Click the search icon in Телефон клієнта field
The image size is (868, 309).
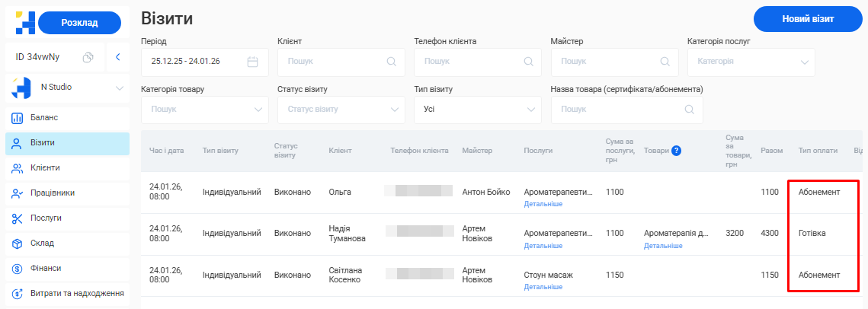(x=527, y=62)
